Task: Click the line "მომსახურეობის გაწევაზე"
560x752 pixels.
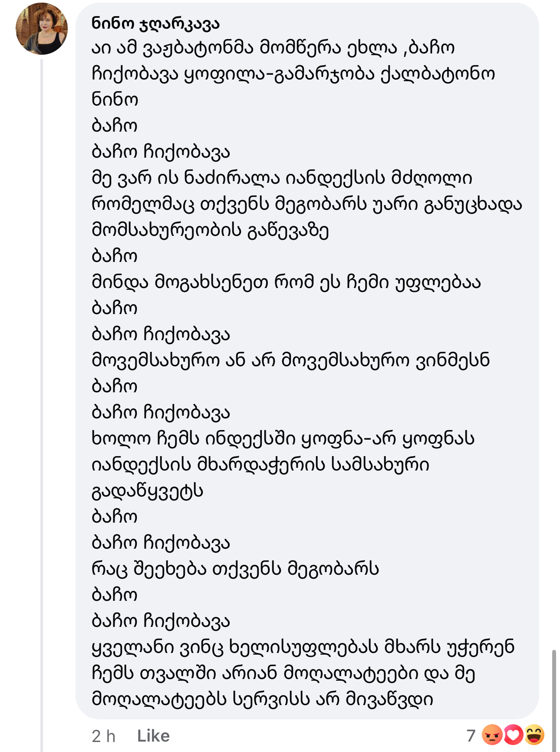Action: coord(210,230)
